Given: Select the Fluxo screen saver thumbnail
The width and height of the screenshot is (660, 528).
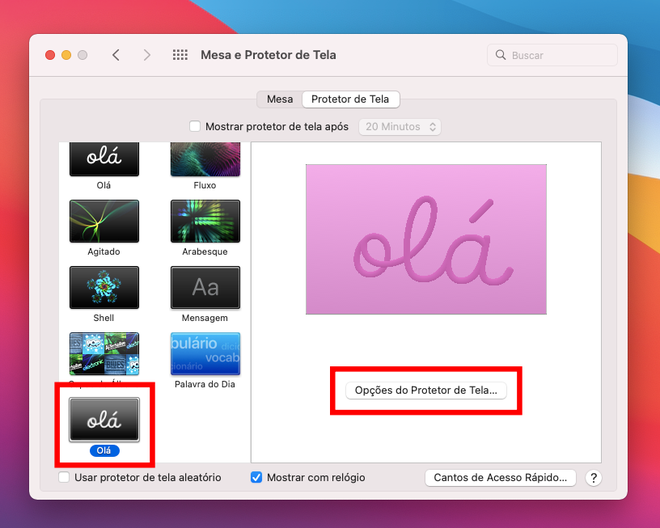Looking at the screenshot, I should 205,159.
